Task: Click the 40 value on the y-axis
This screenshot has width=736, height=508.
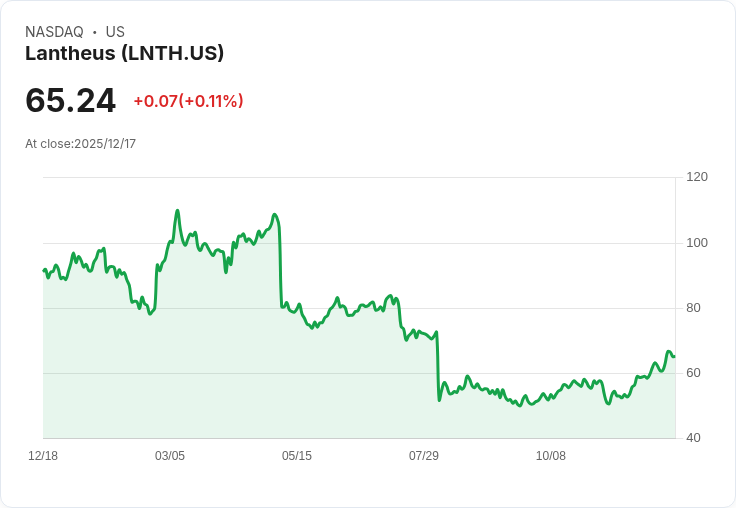Action: pyautogui.click(x=693, y=438)
